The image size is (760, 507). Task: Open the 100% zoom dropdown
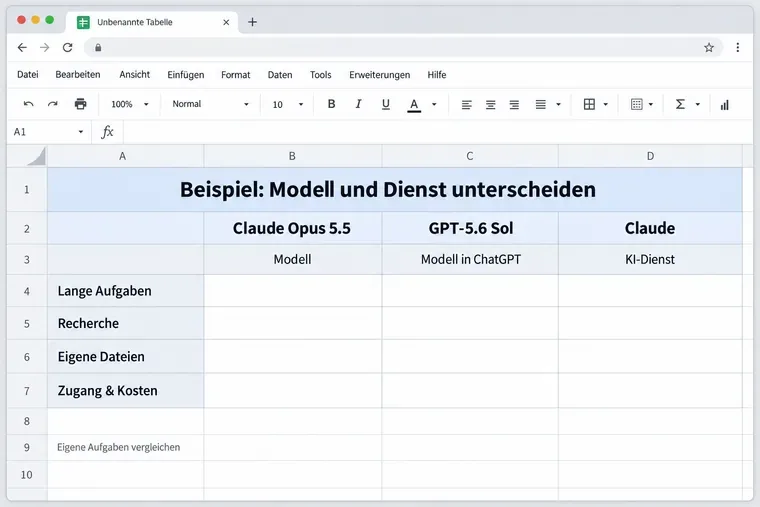(x=130, y=104)
